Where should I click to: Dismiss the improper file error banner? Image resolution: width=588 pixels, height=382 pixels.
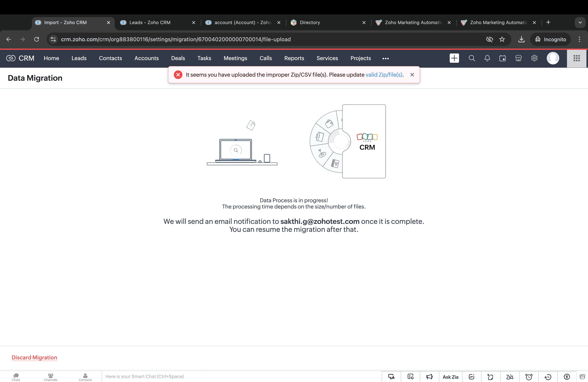coord(412,75)
